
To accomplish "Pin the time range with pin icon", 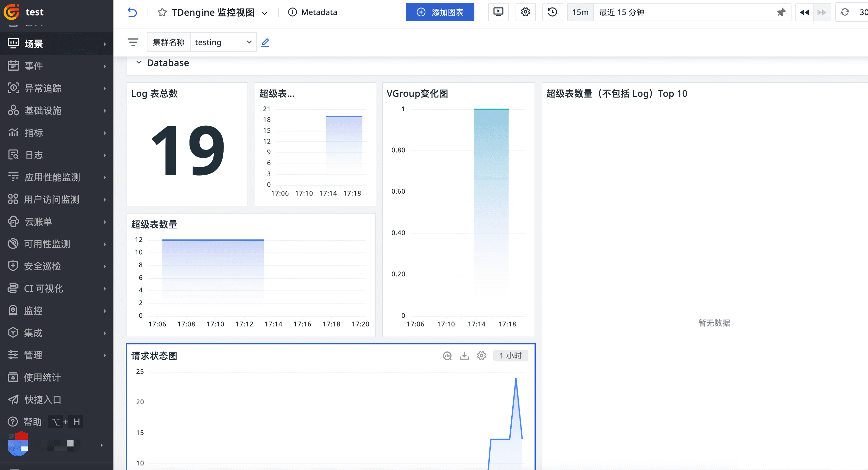I will (x=781, y=12).
